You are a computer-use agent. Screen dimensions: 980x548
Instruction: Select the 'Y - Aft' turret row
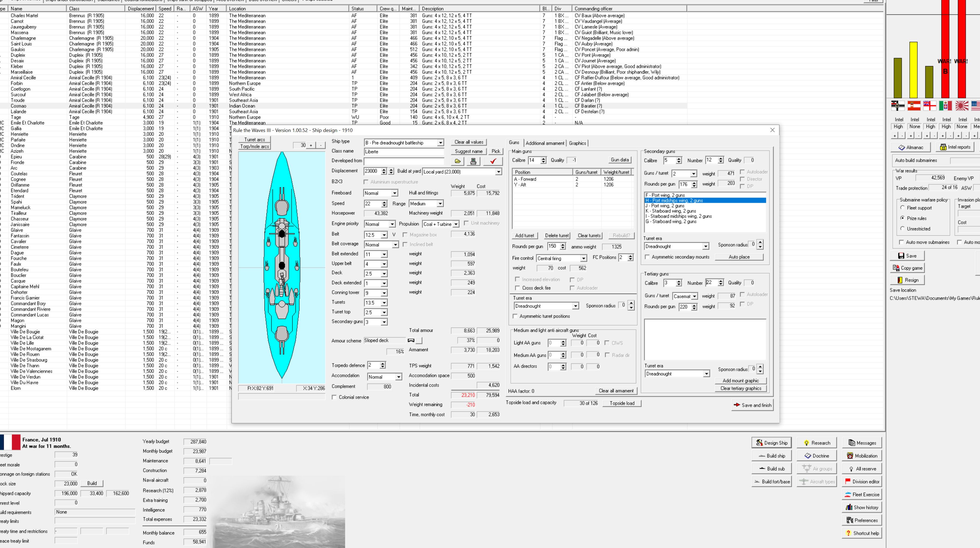coord(573,185)
